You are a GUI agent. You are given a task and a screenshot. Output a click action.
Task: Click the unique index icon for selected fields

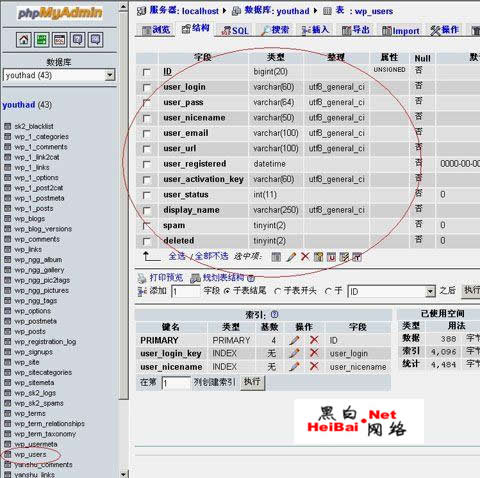(331, 257)
